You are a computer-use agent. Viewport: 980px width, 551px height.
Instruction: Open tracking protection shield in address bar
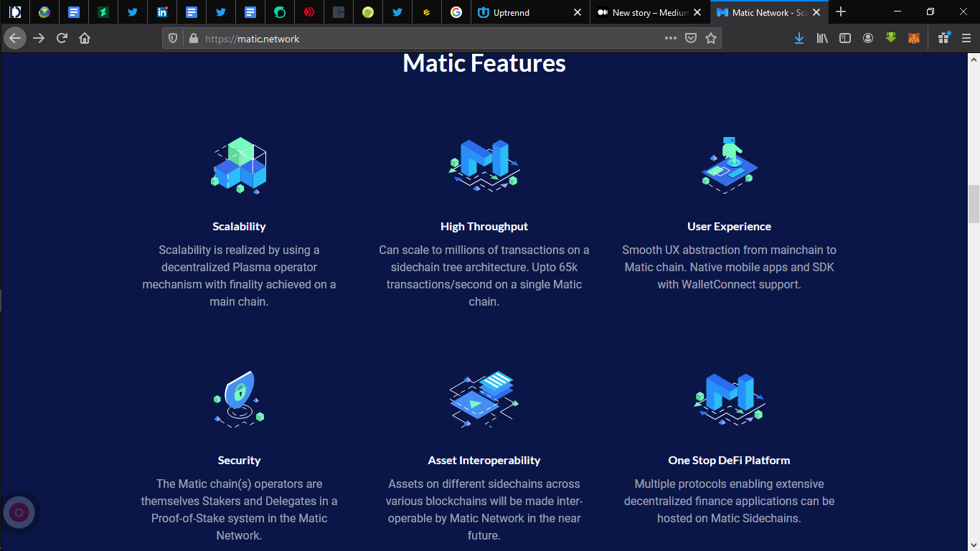click(173, 38)
